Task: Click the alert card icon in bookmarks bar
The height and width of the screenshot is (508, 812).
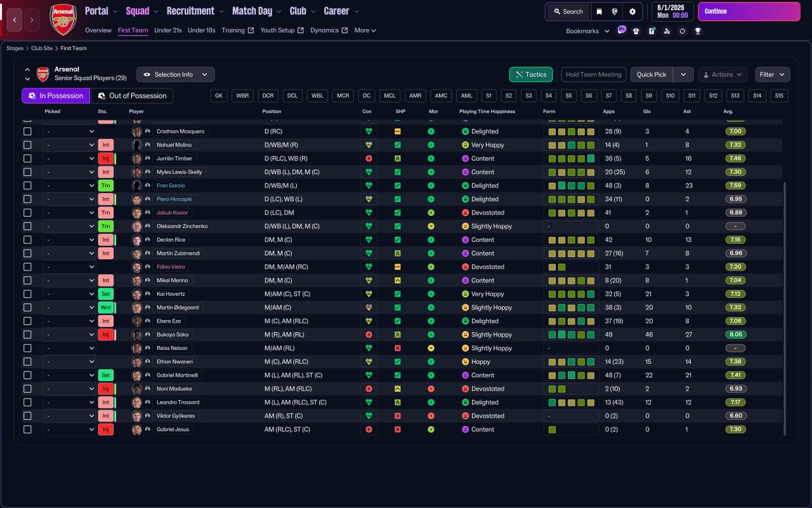Action: 652,31
